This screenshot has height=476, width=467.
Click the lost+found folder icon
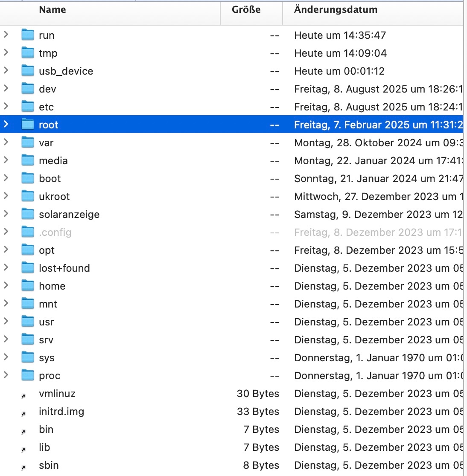pyautogui.click(x=28, y=268)
